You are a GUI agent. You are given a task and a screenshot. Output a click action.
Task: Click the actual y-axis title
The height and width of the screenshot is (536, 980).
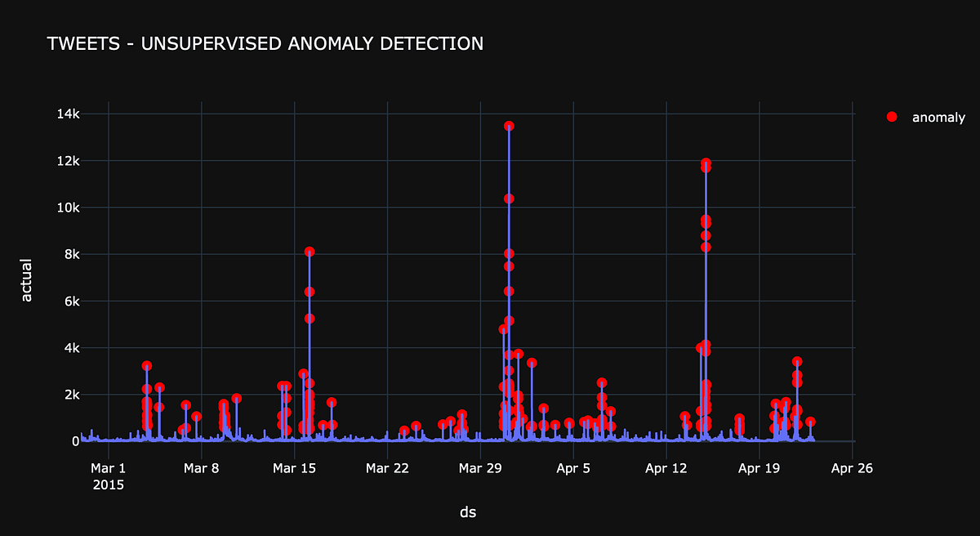pos(27,278)
